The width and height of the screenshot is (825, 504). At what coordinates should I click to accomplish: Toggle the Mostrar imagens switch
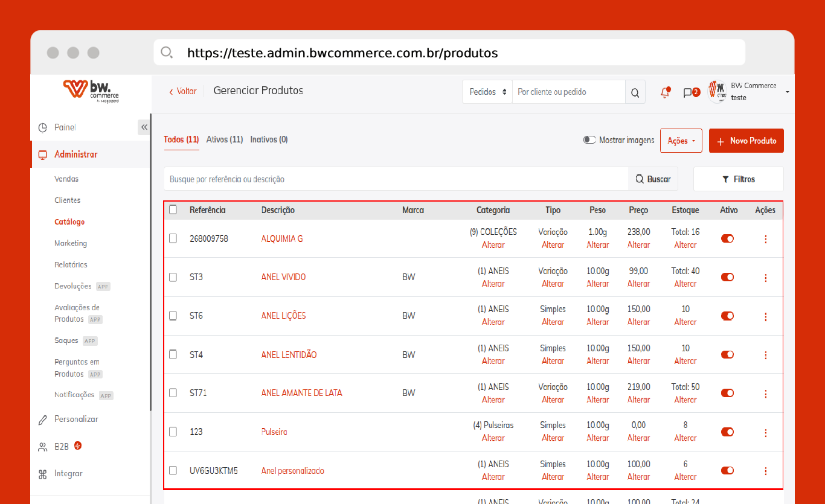click(589, 140)
